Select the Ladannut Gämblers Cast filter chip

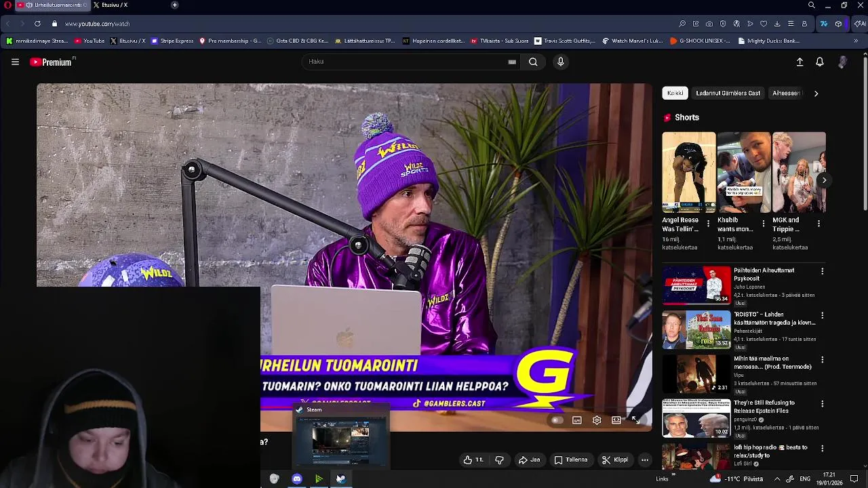[728, 93]
